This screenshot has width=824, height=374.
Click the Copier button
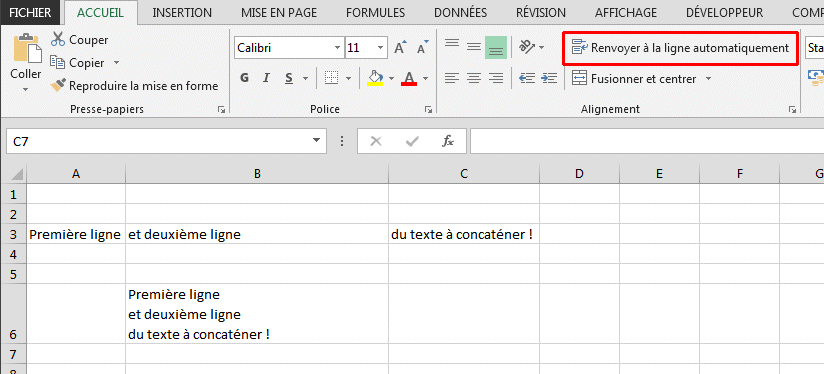pyautogui.click(x=78, y=63)
